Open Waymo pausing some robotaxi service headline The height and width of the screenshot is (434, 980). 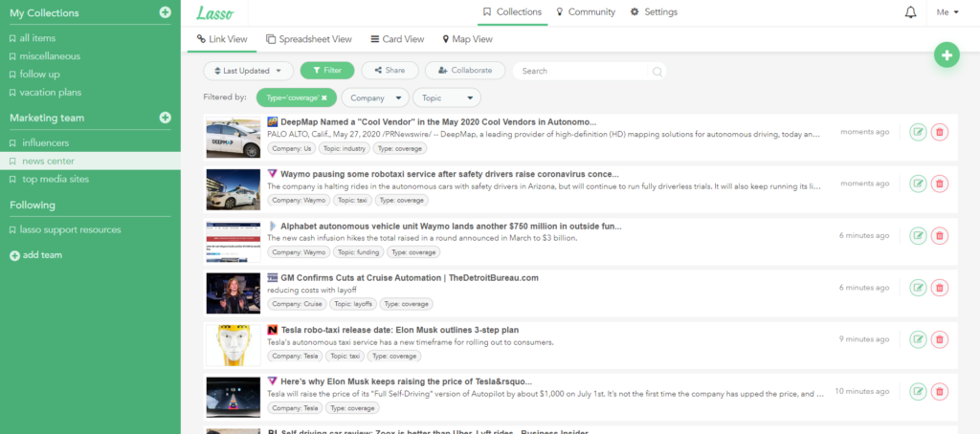(450, 174)
